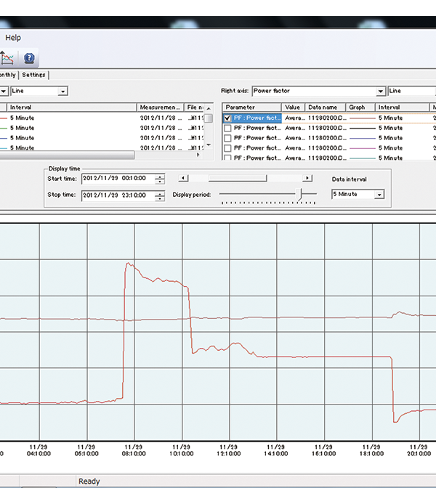Viewport: 436px width, 504px height.
Task: Sort by the Parameter column header
Action: [251, 107]
